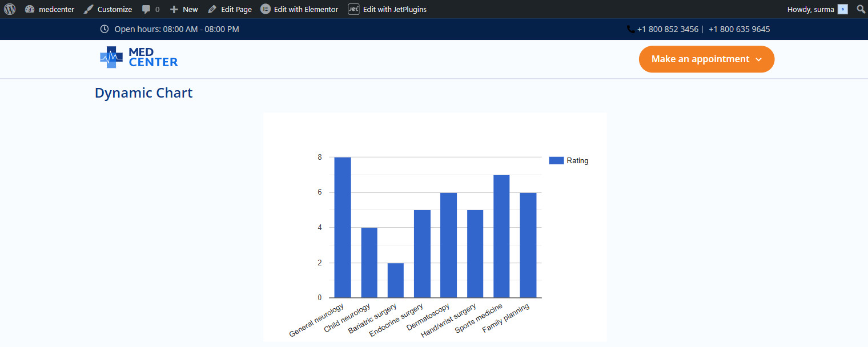
Task: Click the pencil icon beside Edit Page
Action: coord(212,9)
